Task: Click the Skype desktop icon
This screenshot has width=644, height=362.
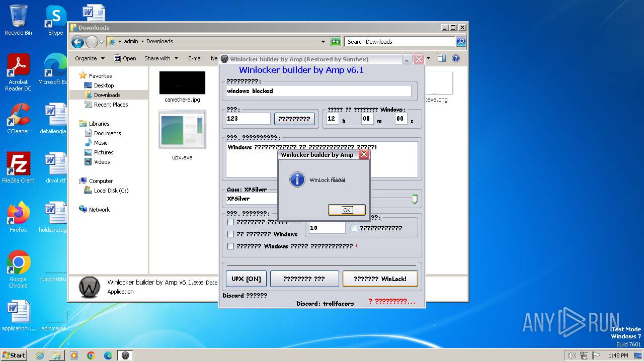Action: point(55,20)
